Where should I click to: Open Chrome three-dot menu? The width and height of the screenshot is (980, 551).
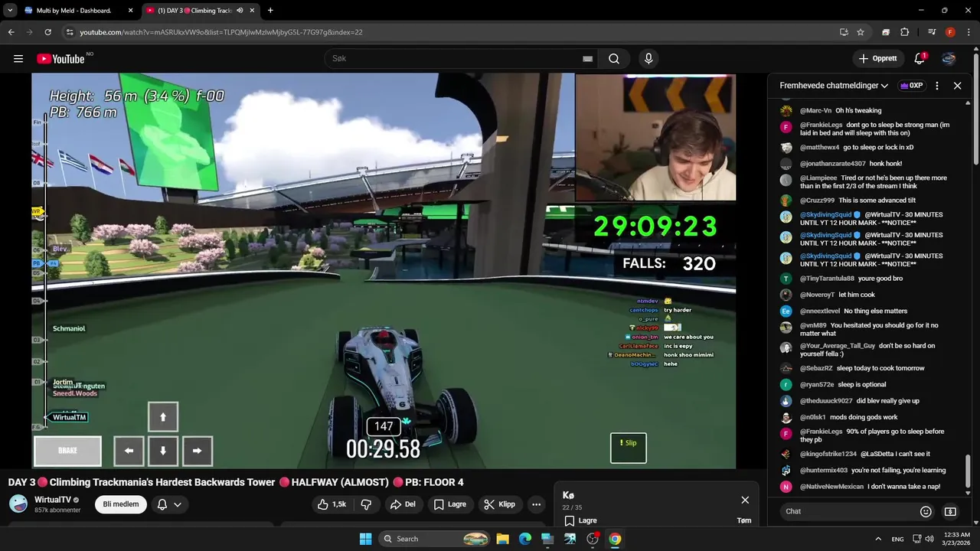pos(969,32)
